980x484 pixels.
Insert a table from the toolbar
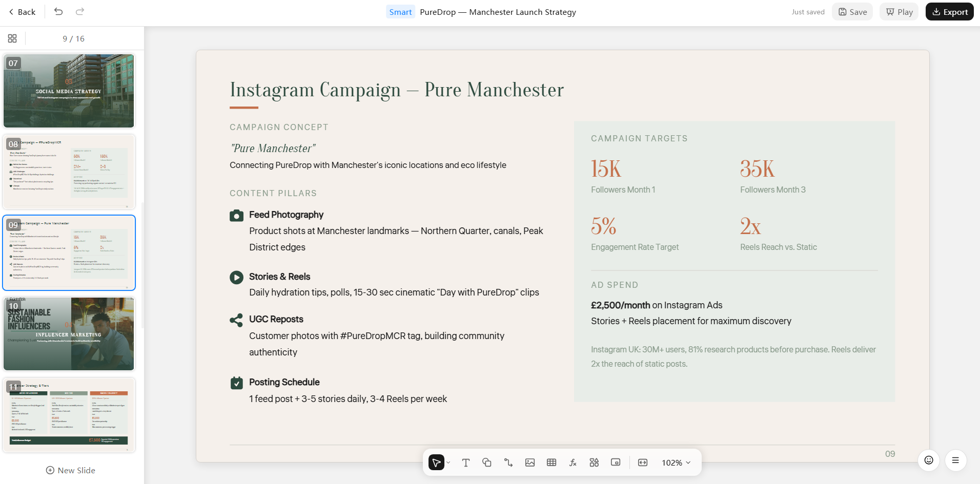[552, 462]
